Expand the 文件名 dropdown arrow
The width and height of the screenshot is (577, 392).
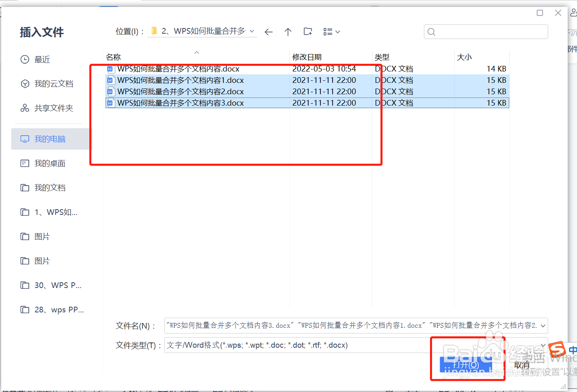(x=543, y=325)
